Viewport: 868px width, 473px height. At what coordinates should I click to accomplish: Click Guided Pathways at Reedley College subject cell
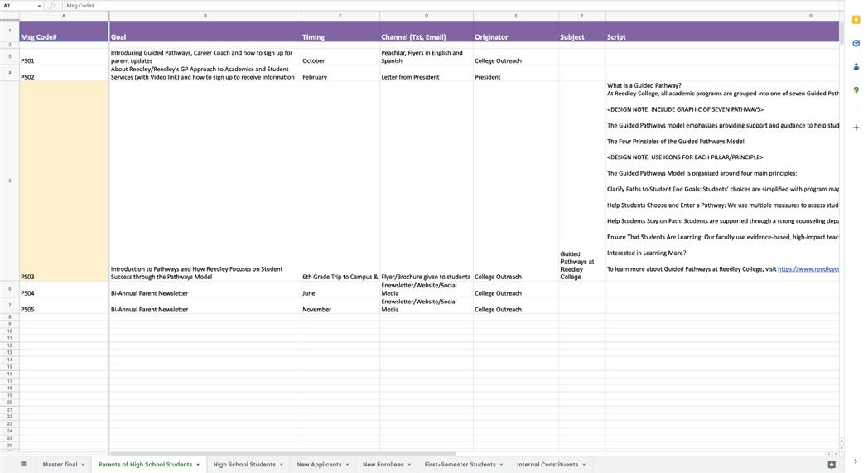tap(581, 181)
